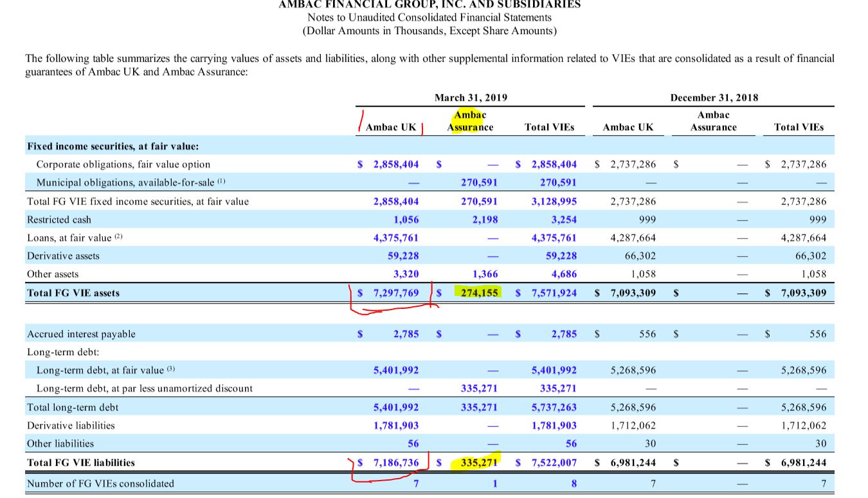Select the "Loans, at fair value" row label
Screen dimensions: 868x498
coord(75,237)
